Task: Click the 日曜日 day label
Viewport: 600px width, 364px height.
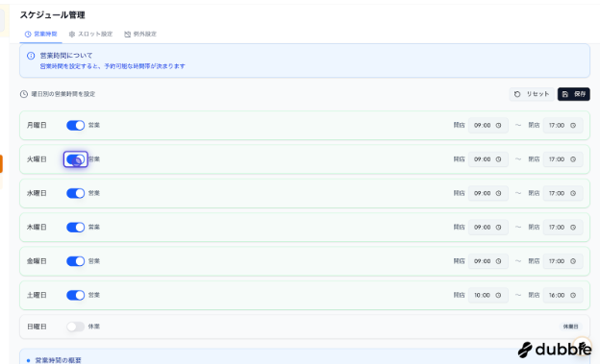Action: tap(37, 327)
